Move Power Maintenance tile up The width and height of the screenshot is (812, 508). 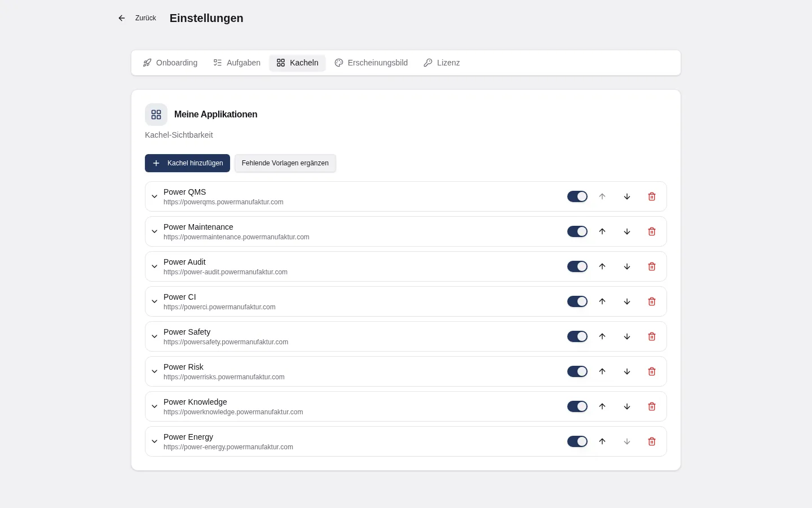click(602, 231)
